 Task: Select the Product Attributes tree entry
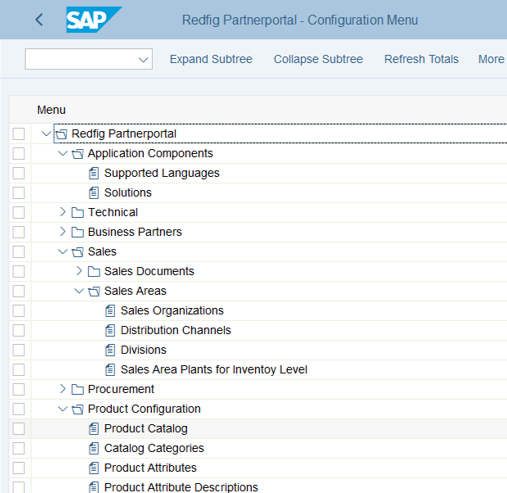150,468
